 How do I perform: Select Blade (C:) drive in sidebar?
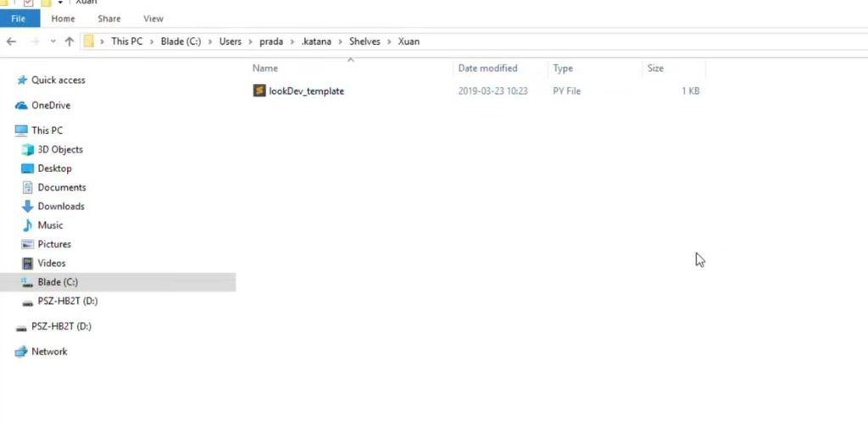58,282
